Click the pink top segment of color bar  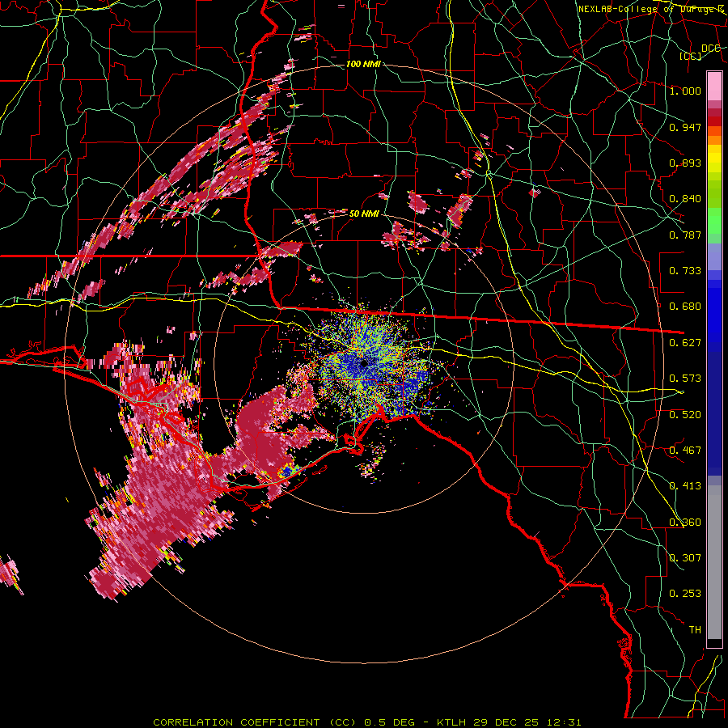(x=714, y=86)
